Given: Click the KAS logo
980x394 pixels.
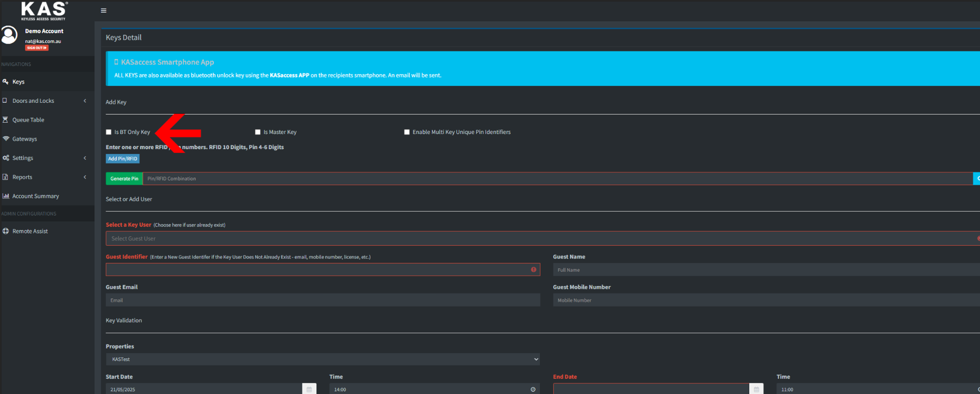Looking at the screenshot, I should [44, 11].
